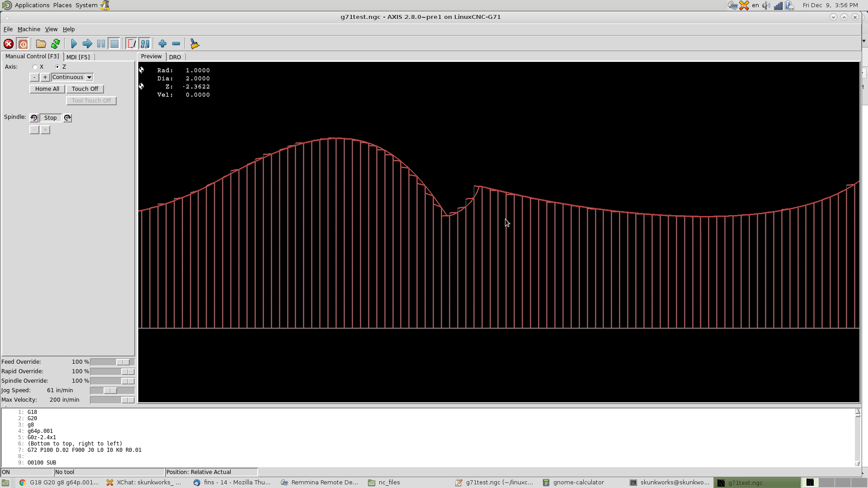Screen dimensions: 868x488
Task: Open the Help menu
Action: coord(69,29)
